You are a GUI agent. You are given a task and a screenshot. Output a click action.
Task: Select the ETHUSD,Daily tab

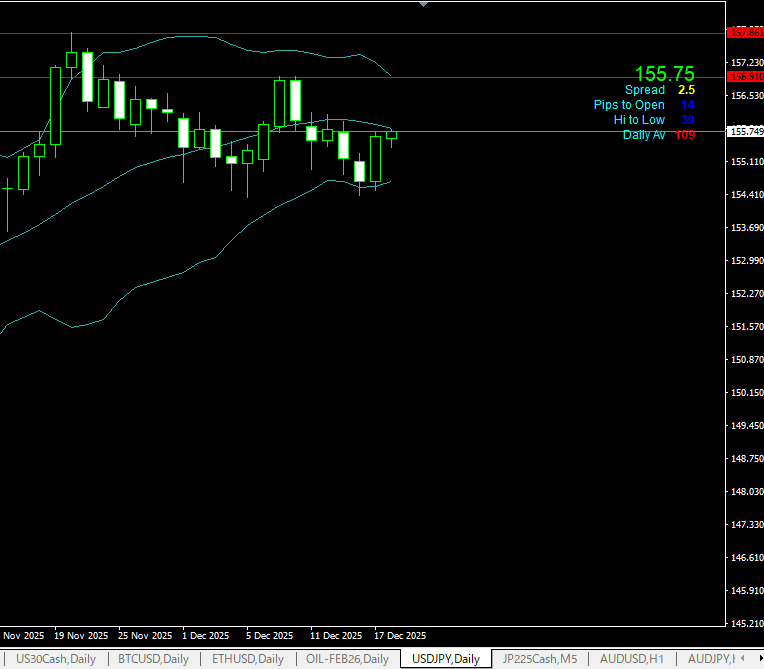[x=248, y=659]
